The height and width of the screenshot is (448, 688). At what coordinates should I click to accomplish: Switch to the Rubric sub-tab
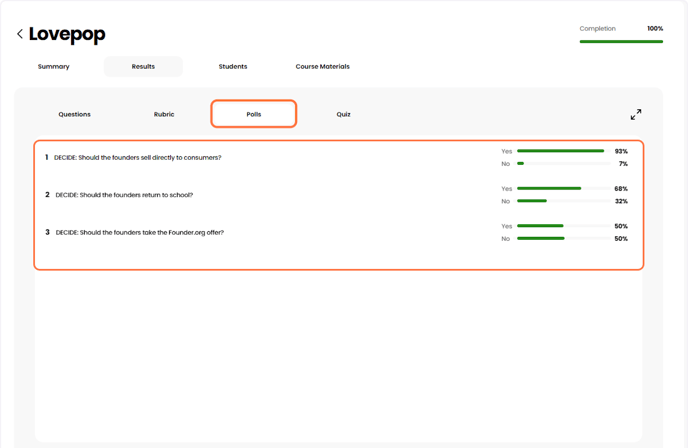click(x=164, y=114)
